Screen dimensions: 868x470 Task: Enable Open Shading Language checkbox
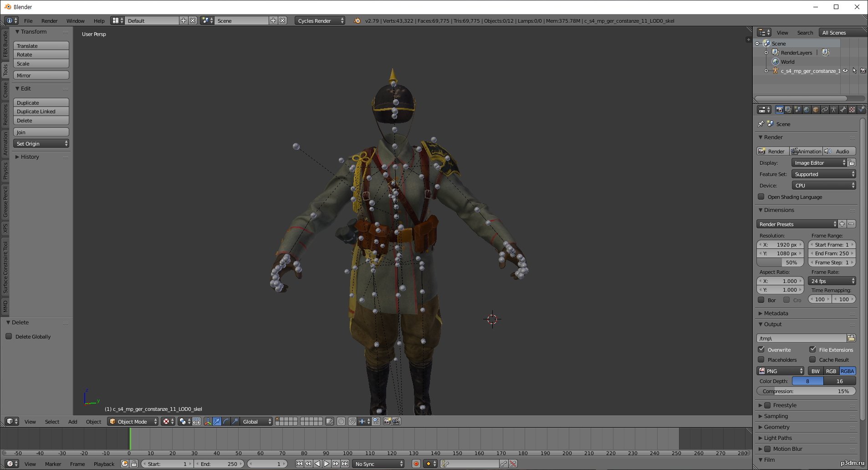761,197
